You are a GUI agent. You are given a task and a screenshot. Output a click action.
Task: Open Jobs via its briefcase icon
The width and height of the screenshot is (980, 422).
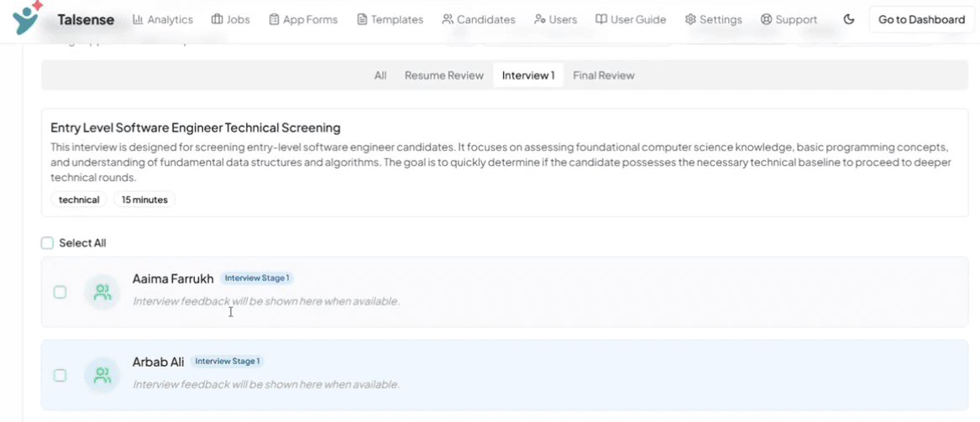point(217,19)
